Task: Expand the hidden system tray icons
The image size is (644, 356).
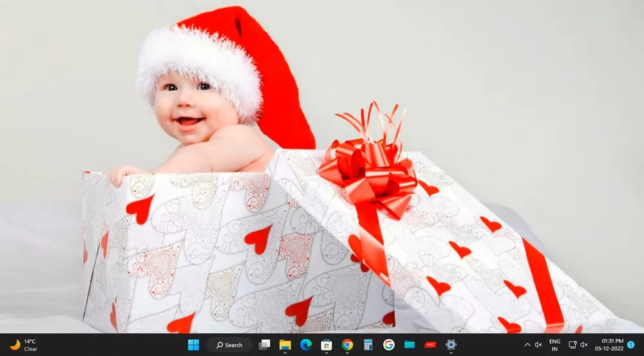Action: 527,345
